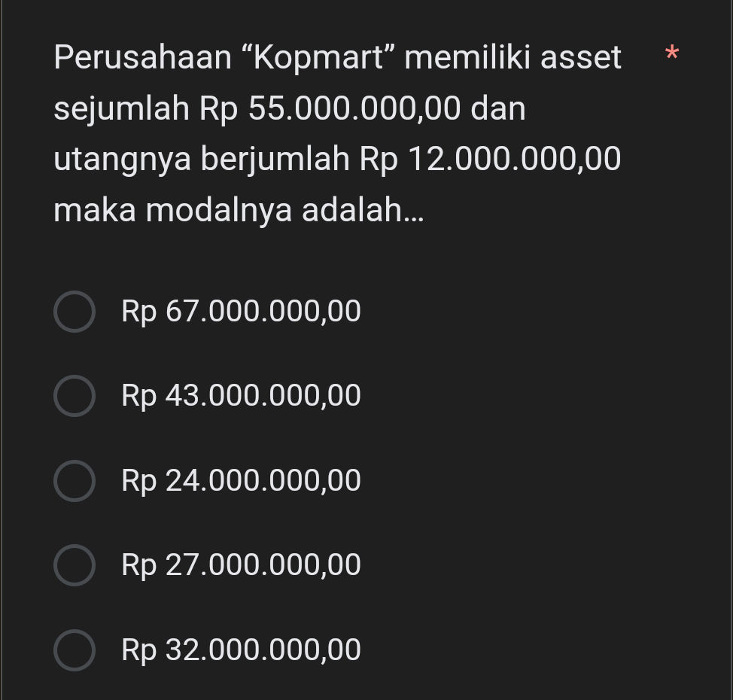Screen dimensions: 733x700
Task: Select the bottommost answer option circle
Action: [x=75, y=649]
